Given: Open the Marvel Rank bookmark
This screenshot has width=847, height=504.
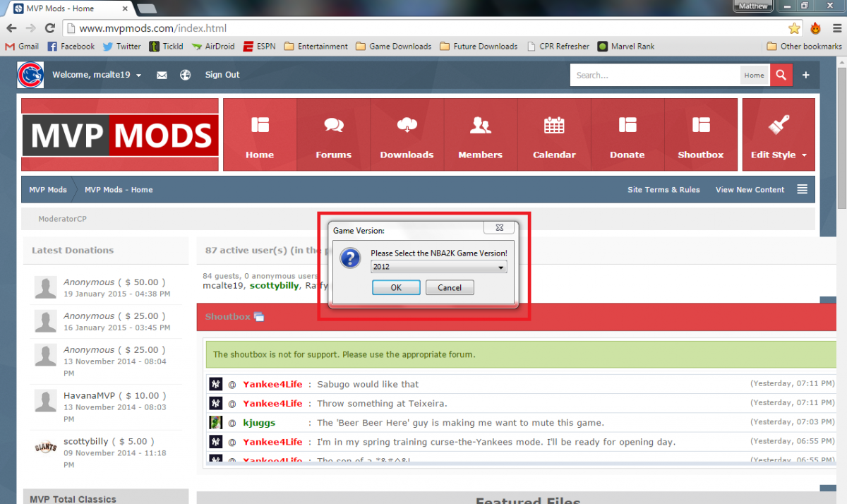Looking at the screenshot, I should [625, 47].
